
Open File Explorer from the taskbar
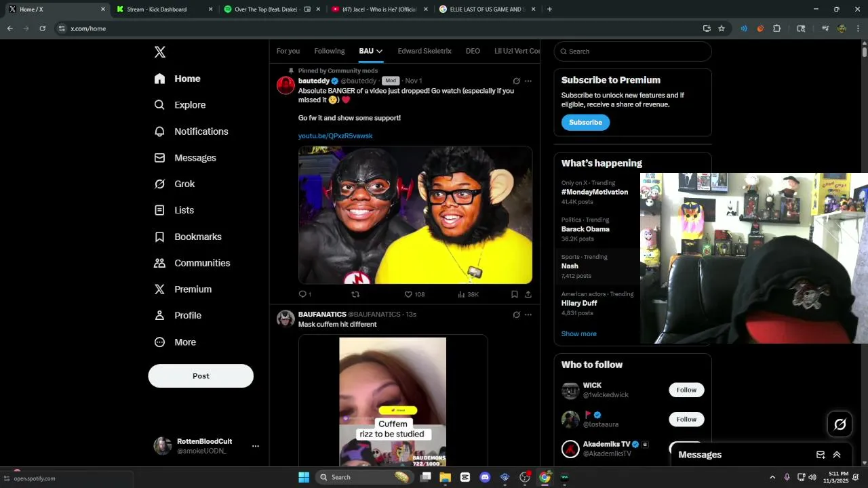point(446,477)
